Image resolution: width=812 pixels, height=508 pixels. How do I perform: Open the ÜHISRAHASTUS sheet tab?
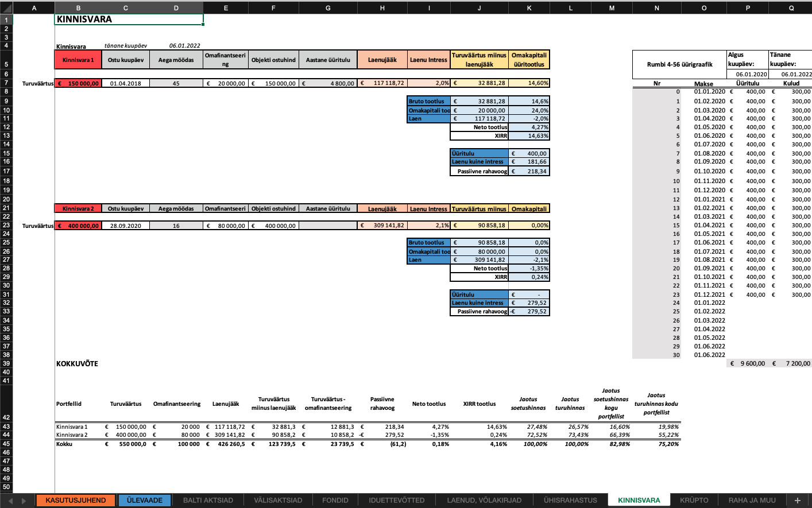tap(570, 501)
